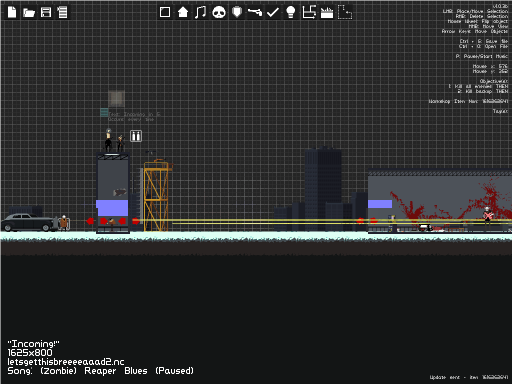This screenshot has width=512, height=384.
Task: Open the list/properties icon next to save
Action: coord(62,12)
